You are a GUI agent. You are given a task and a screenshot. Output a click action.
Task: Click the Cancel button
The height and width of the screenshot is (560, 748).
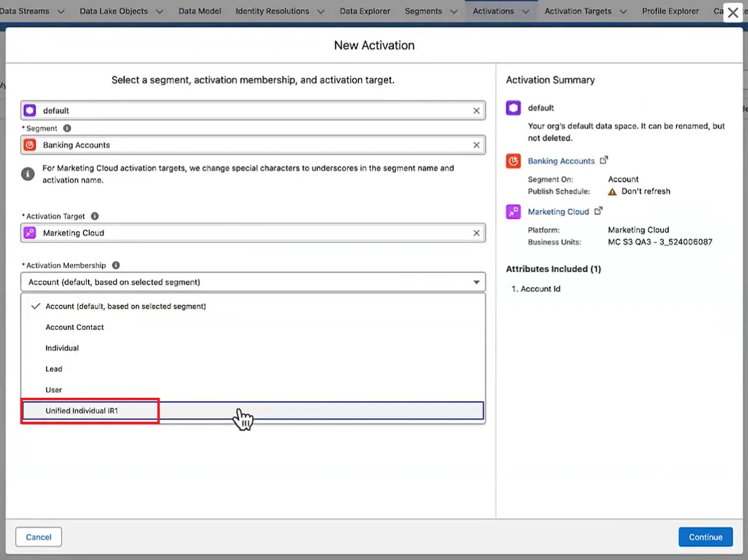[x=39, y=537]
